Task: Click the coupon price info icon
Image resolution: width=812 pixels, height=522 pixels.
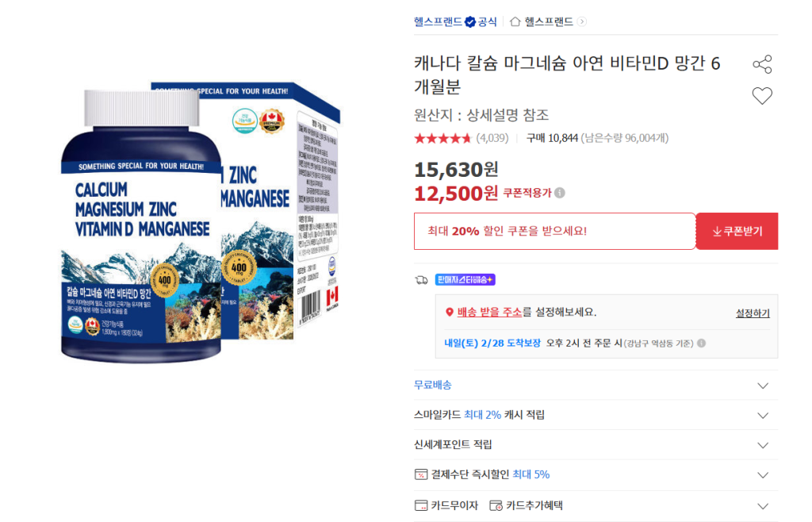Action: [x=560, y=193]
